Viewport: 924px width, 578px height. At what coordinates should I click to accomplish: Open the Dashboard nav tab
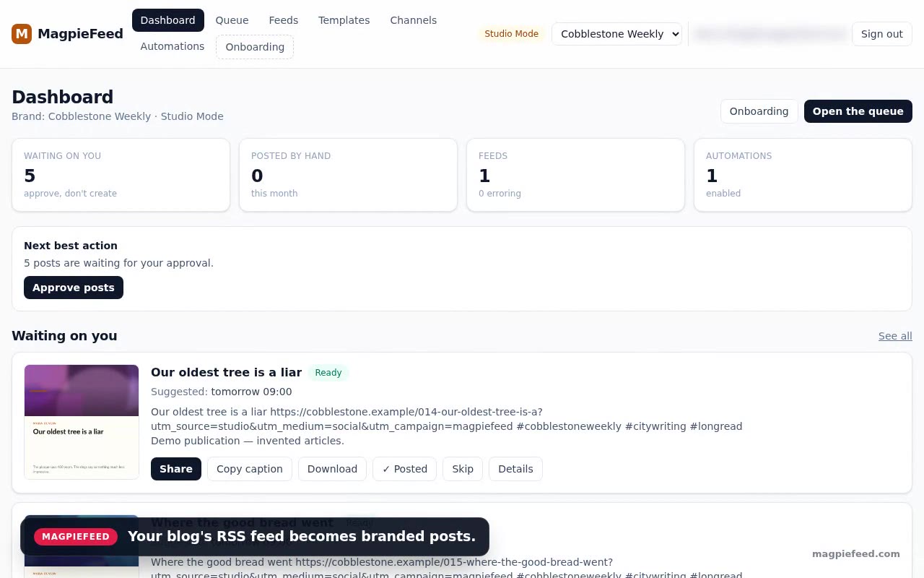(168, 20)
